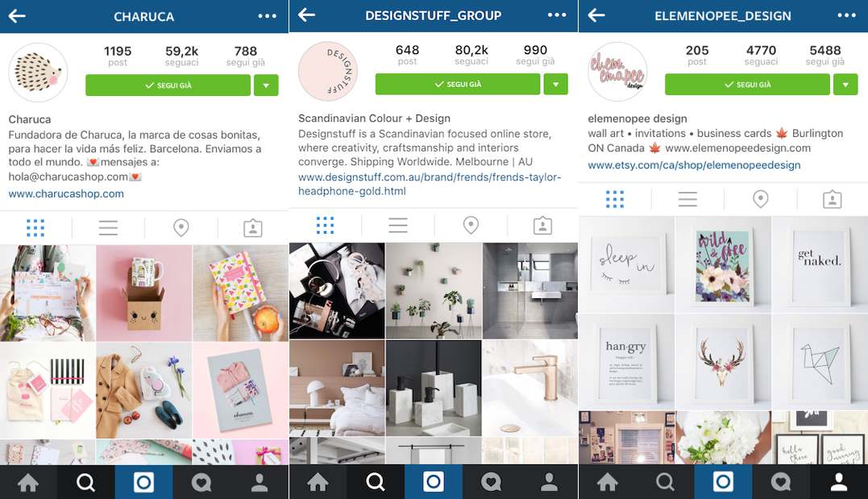Expand the dropdown arrow beside Elemenopee's follow button
The width and height of the screenshot is (868, 499).
[846, 84]
